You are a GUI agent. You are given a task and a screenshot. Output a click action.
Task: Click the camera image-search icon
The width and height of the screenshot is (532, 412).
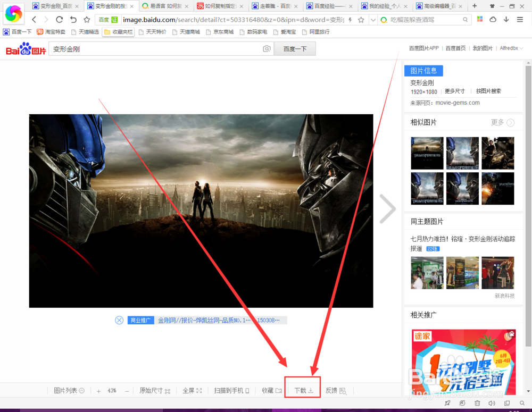click(x=267, y=49)
